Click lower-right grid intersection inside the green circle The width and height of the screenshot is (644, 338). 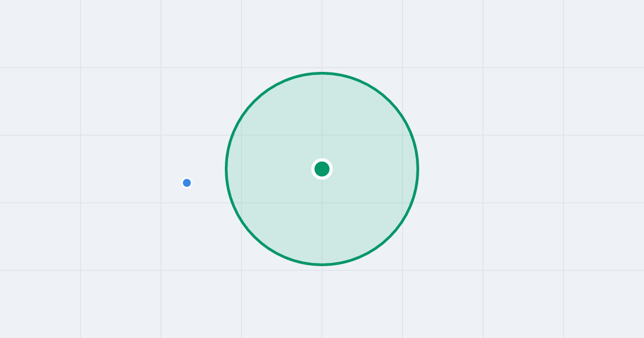[402, 203]
